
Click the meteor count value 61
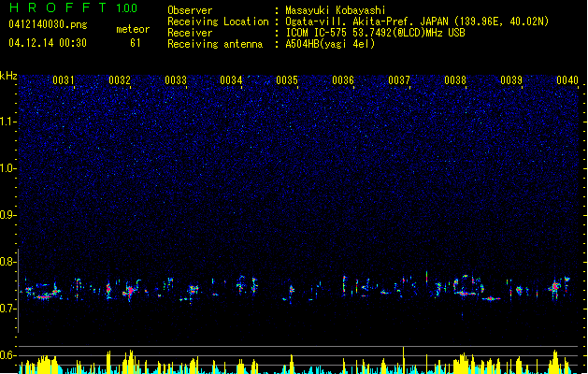(136, 43)
